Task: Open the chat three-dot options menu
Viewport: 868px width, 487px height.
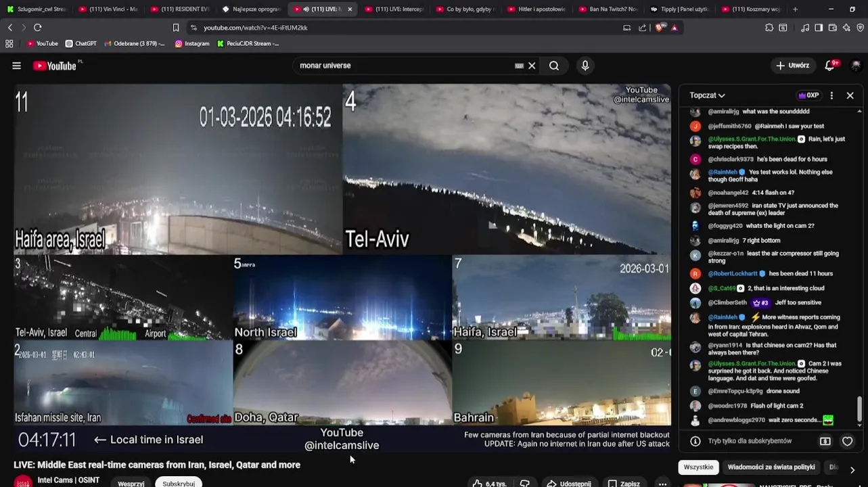Action: (x=831, y=95)
